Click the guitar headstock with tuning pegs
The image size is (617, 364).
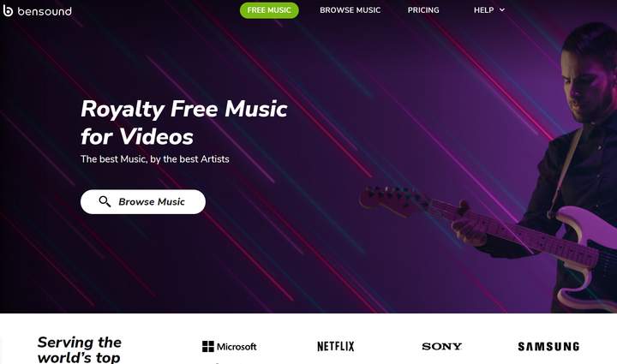(393, 200)
